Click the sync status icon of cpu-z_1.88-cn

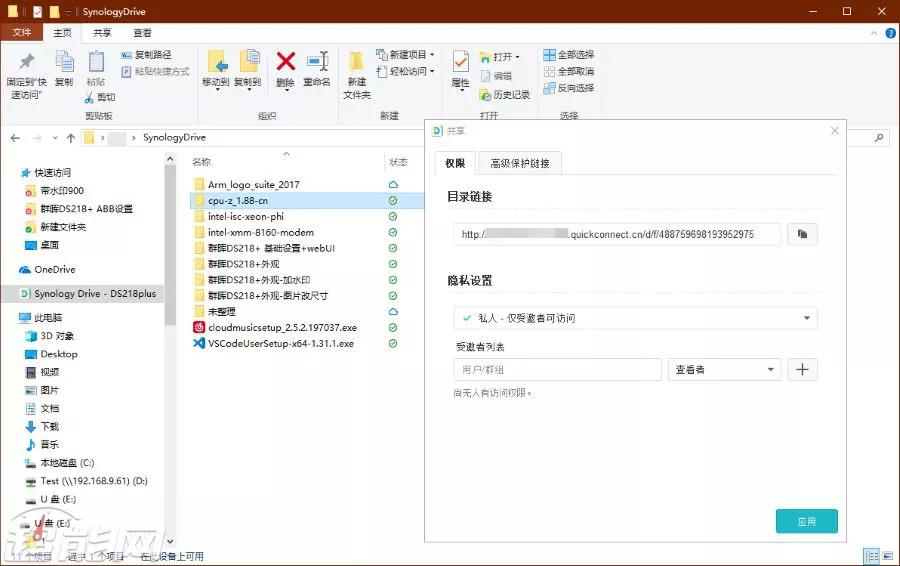tap(393, 200)
